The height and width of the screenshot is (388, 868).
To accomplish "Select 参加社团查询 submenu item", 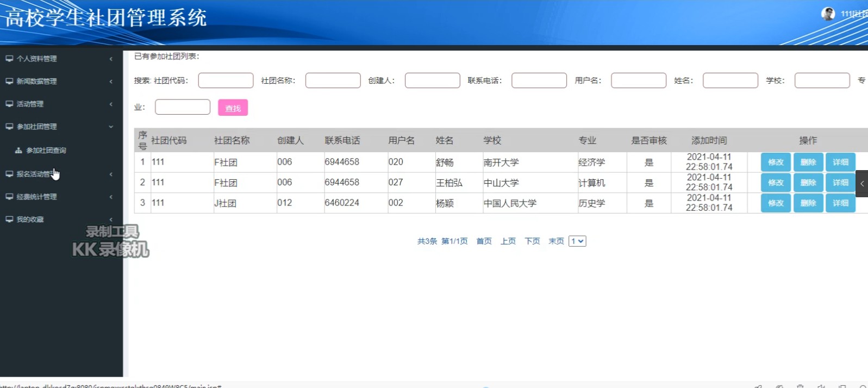I will tap(46, 151).
